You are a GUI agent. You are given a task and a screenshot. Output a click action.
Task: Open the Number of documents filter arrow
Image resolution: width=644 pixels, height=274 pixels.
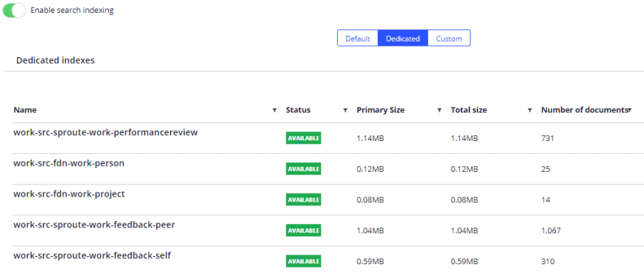pos(630,110)
